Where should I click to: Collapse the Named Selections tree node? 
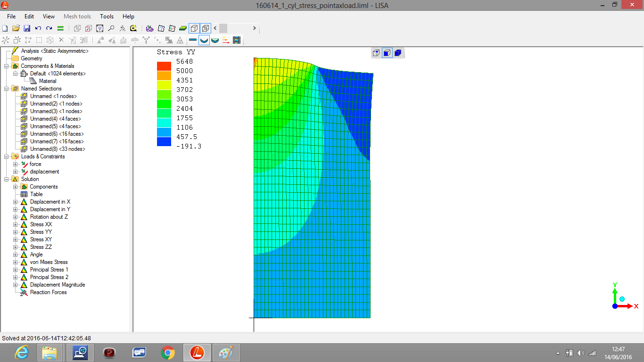coord(7,89)
